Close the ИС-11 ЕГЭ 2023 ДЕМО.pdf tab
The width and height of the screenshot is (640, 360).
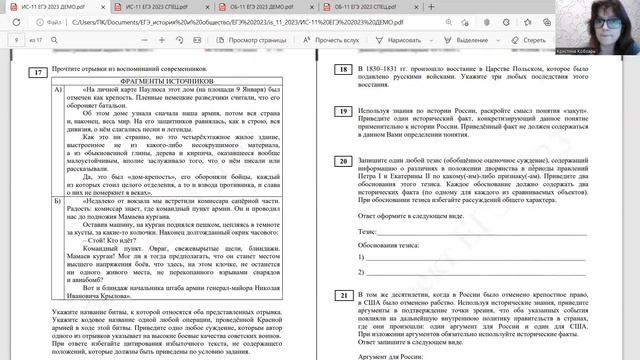coord(103,7)
